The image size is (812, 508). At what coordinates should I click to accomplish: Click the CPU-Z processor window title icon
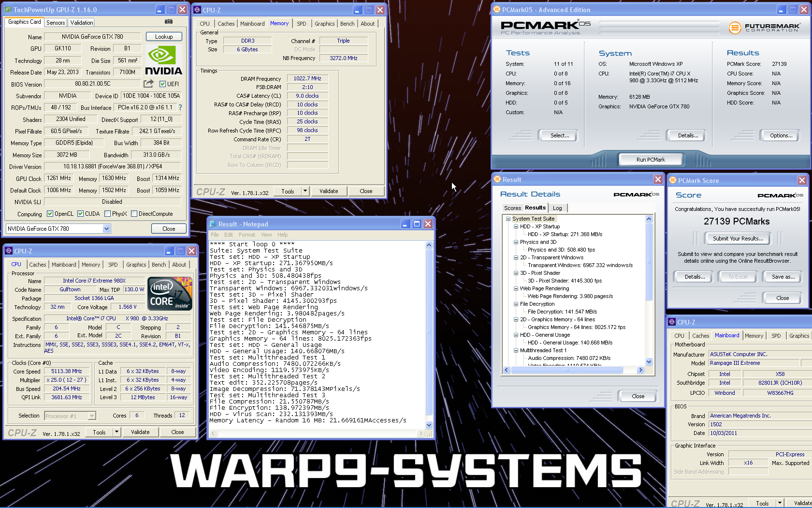(8, 251)
